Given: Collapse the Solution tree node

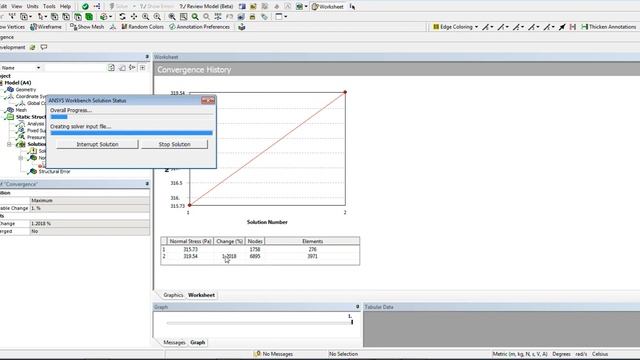Looking at the screenshot, I should 9,144.
